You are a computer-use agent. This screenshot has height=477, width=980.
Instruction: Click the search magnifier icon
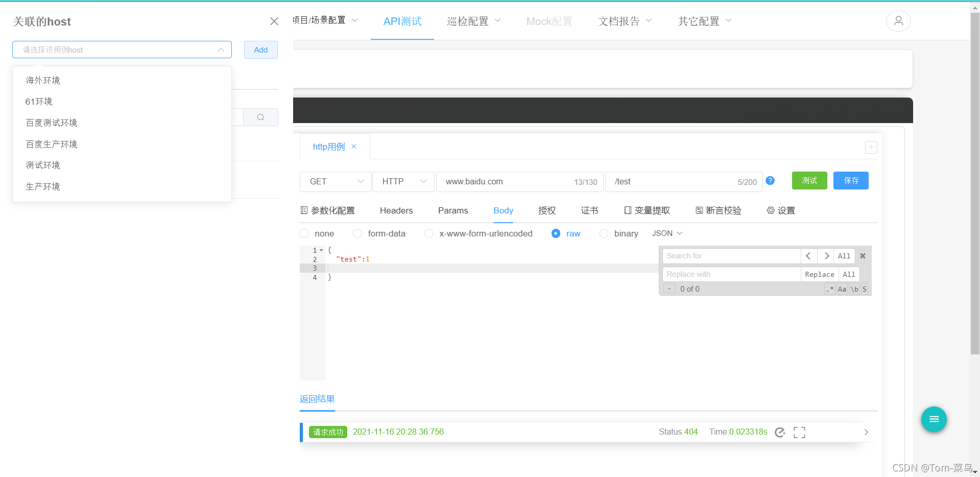point(260,117)
